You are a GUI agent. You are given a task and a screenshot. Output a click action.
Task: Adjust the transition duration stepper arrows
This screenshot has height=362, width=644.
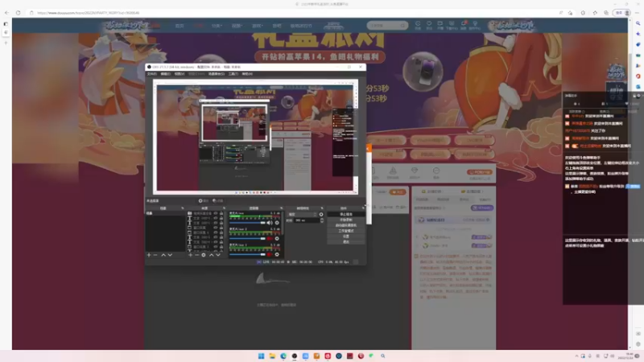(322, 220)
